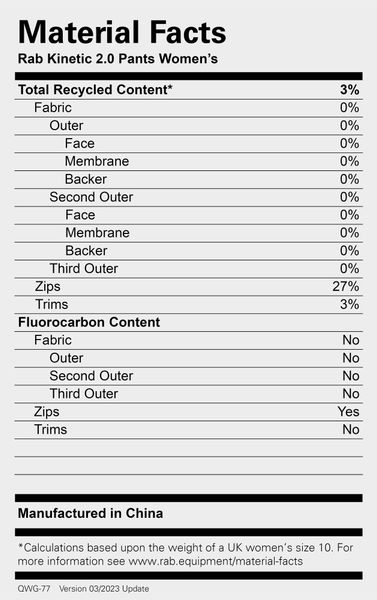This screenshot has width=377, height=600.
Task: Click the Zips Yes value
Action: pos(348,412)
